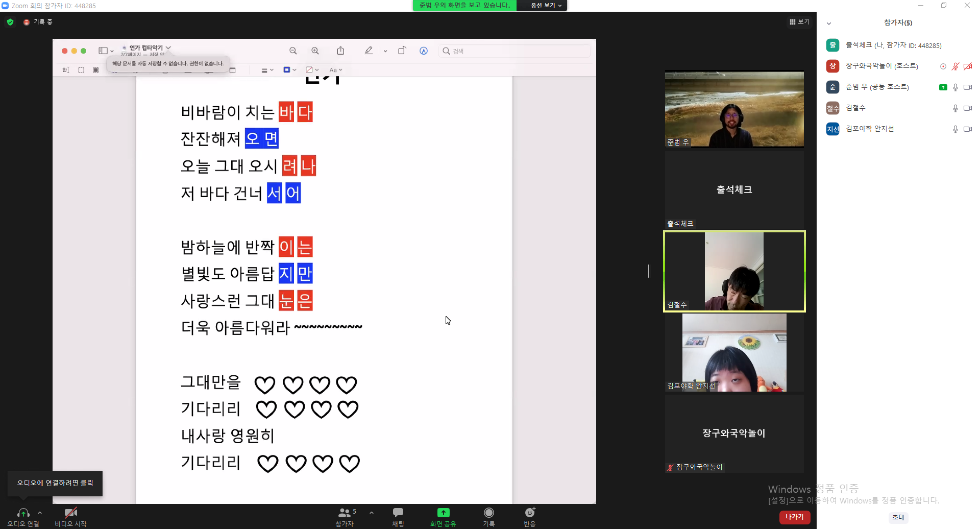Select participant 출석체크 in the list
The height and width of the screenshot is (529, 980).
click(x=898, y=45)
